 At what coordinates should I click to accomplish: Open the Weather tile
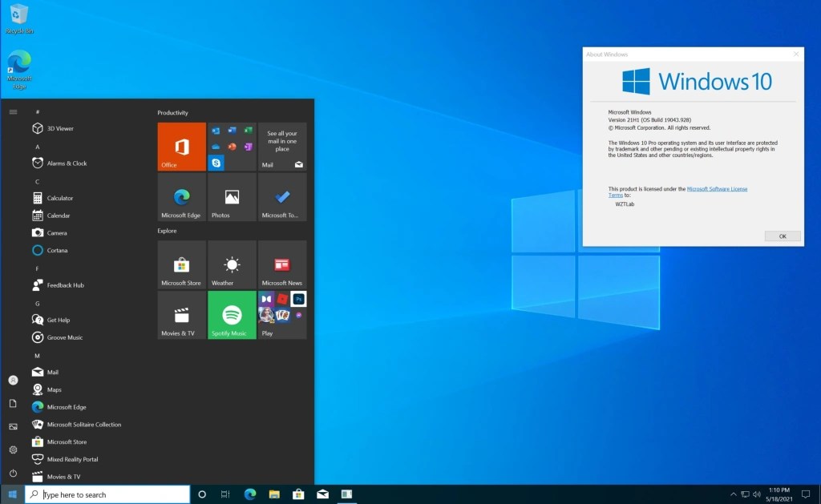click(232, 264)
